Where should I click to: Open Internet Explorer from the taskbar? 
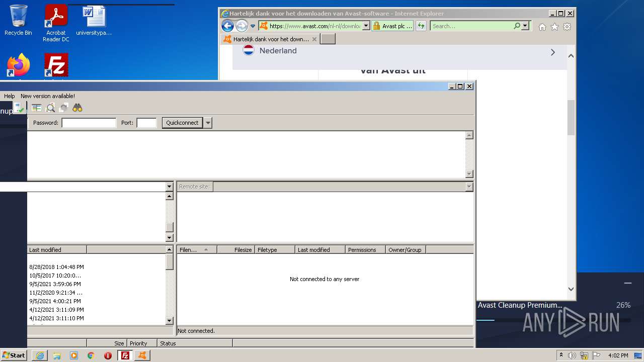(40, 355)
